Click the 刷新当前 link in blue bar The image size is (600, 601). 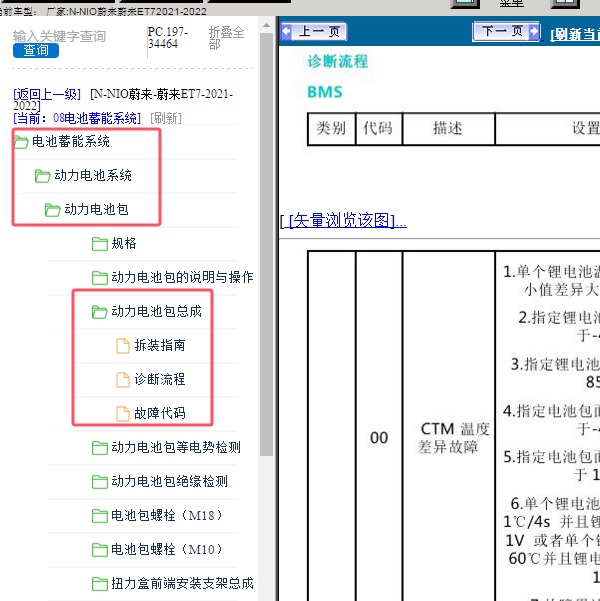tap(575, 35)
